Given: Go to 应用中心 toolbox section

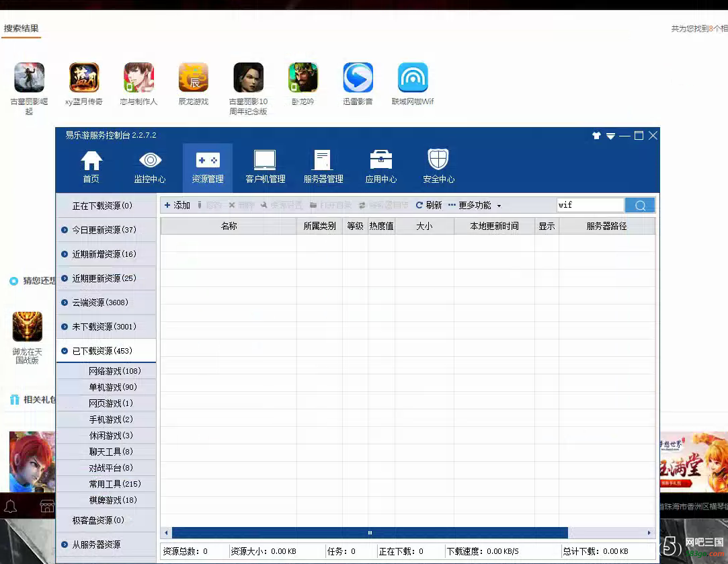Looking at the screenshot, I should [x=380, y=167].
